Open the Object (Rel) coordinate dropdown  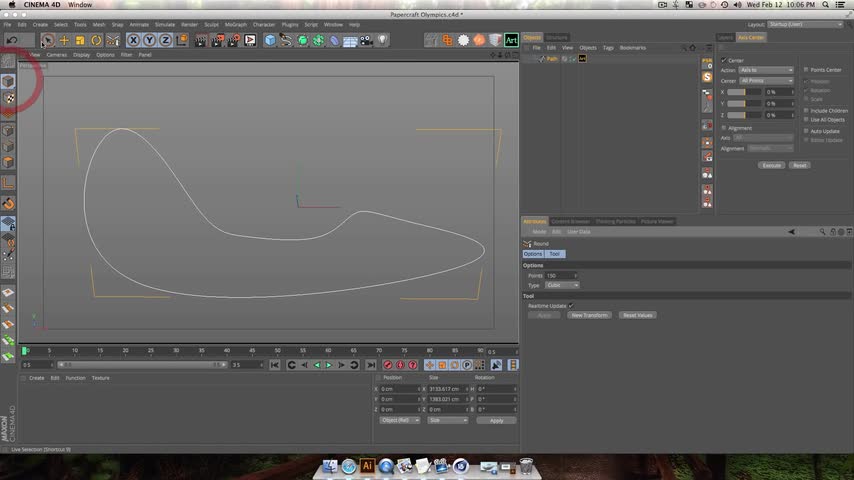click(x=400, y=420)
